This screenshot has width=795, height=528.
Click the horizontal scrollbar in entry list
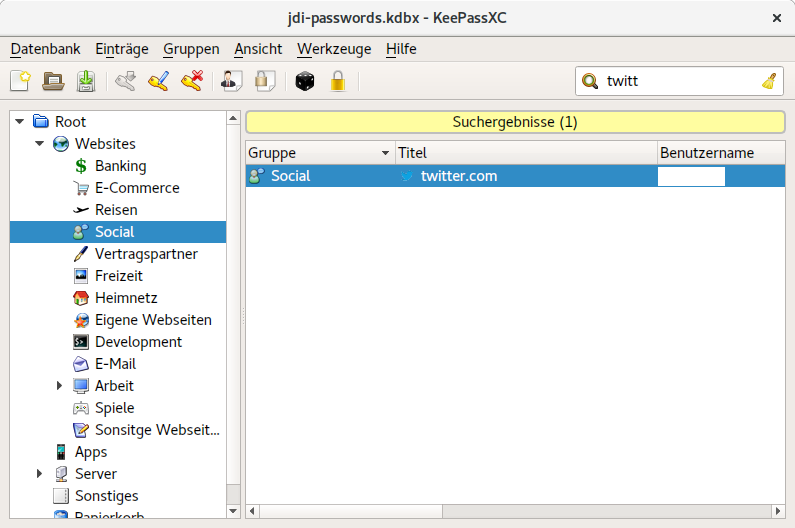click(x=515, y=511)
